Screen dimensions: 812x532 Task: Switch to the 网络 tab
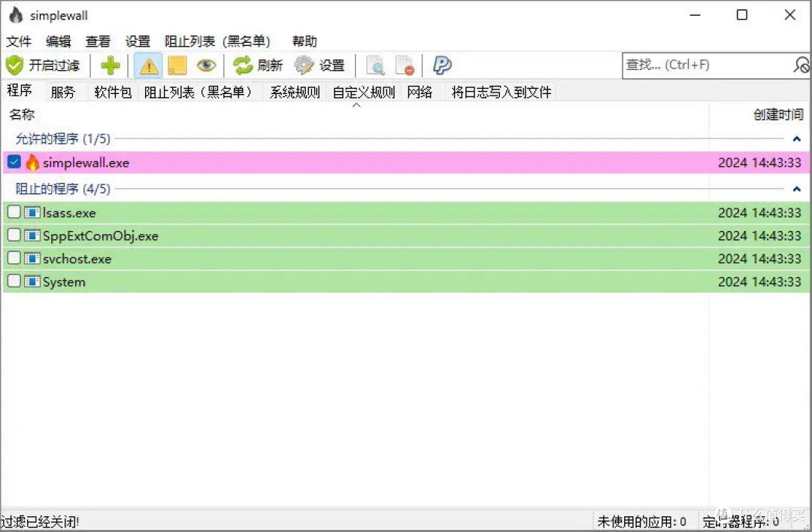point(420,93)
